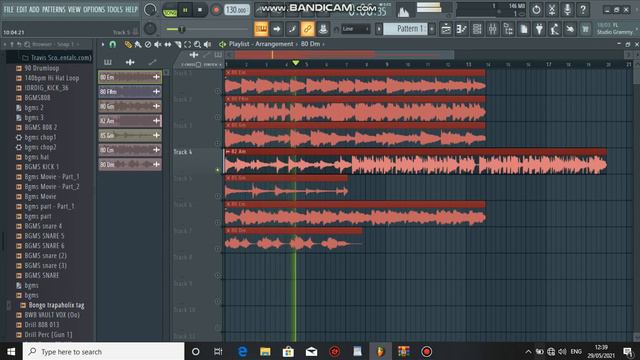
Task: Open the FILE menu
Action: click(x=9, y=9)
